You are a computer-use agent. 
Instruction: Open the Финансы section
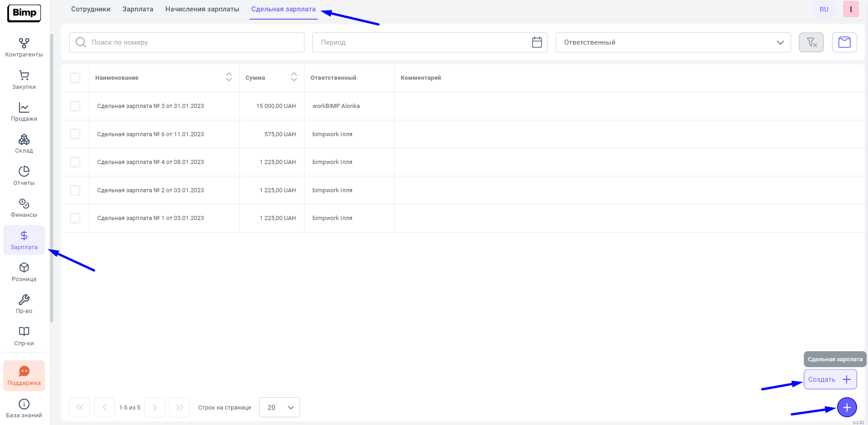coord(24,208)
